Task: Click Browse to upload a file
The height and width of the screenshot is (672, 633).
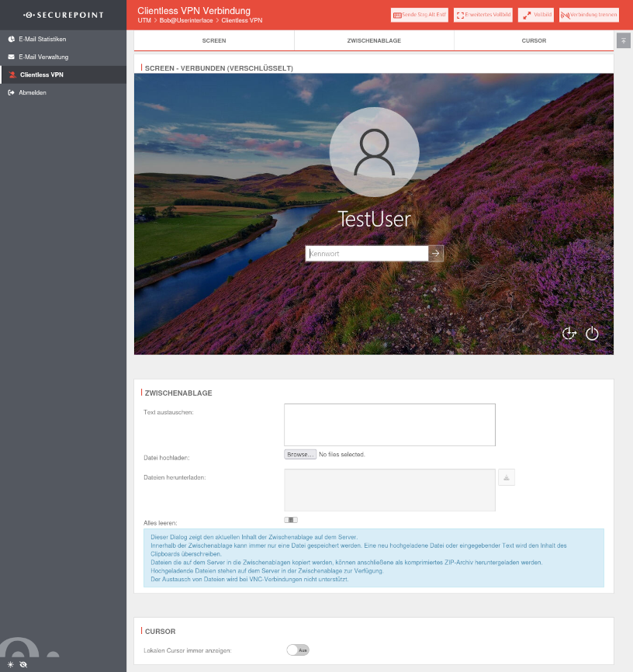Action: click(x=299, y=454)
